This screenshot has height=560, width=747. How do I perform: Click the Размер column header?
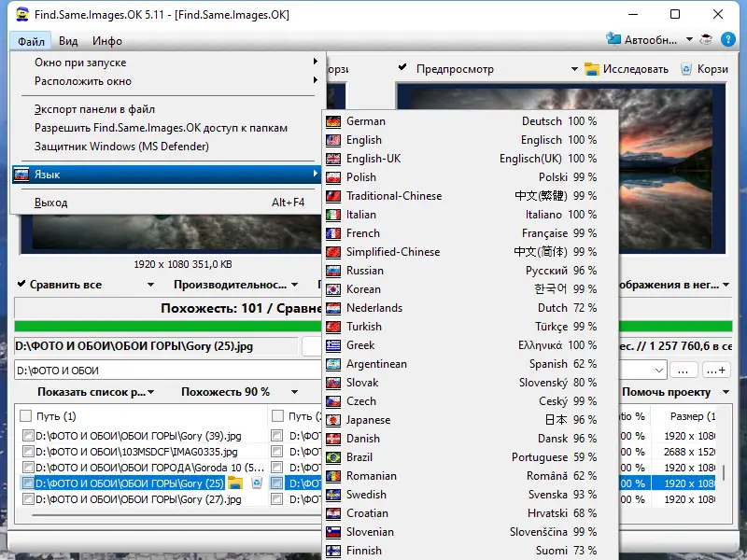[x=686, y=416]
